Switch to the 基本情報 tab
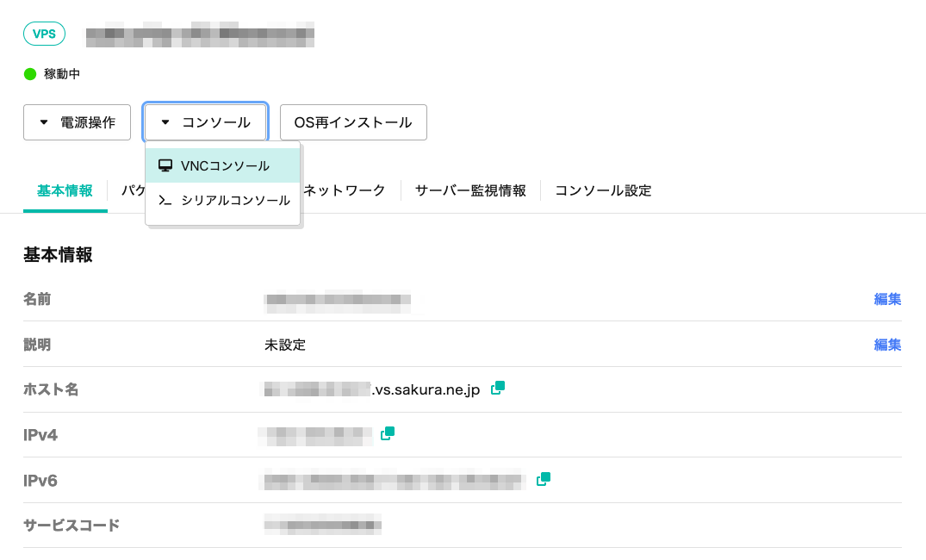926x560 pixels. [x=65, y=190]
